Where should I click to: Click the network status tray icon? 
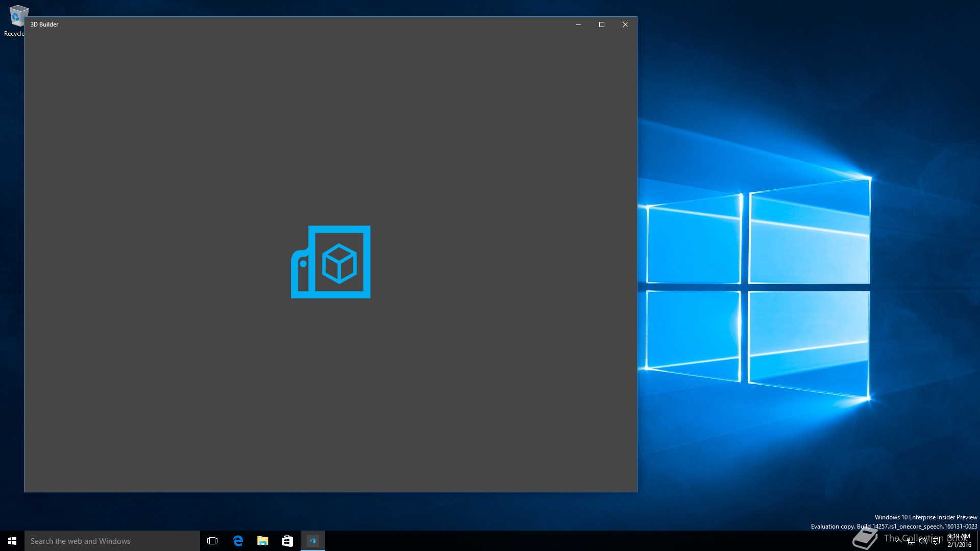point(911,541)
